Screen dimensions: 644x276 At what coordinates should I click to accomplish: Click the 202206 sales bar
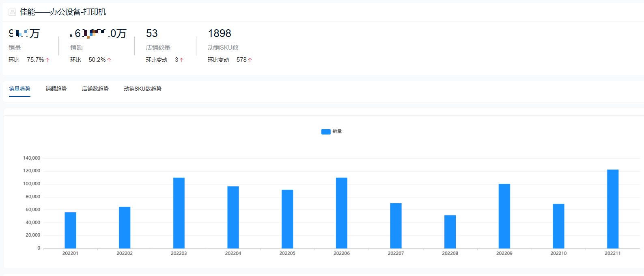(x=342, y=213)
